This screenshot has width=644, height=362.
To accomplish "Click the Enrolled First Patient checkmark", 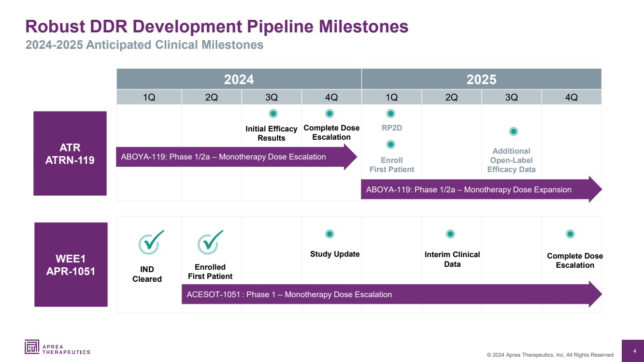I will click(210, 242).
